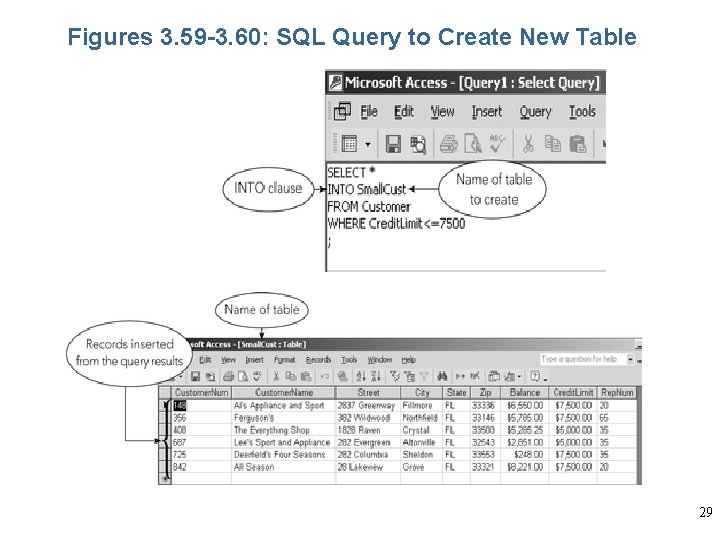Open the Records menu in SmallCust window
720x540 pixels.
tap(318, 360)
